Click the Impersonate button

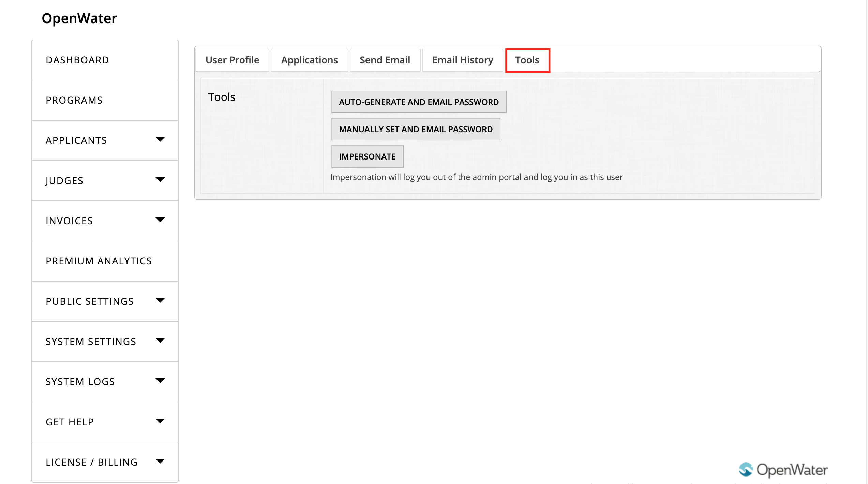[367, 156]
